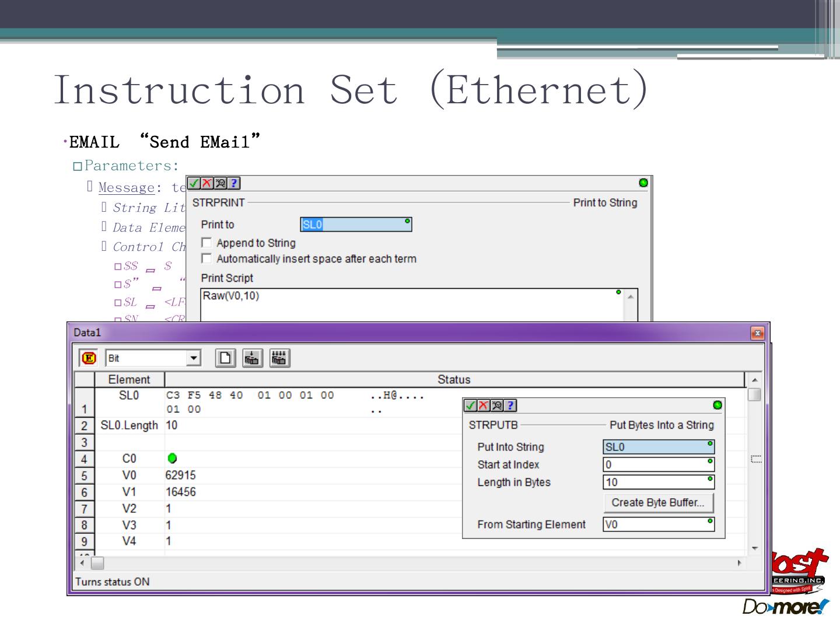Click the status value 16456
The width and height of the screenshot is (840, 630).
pyautogui.click(x=181, y=492)
